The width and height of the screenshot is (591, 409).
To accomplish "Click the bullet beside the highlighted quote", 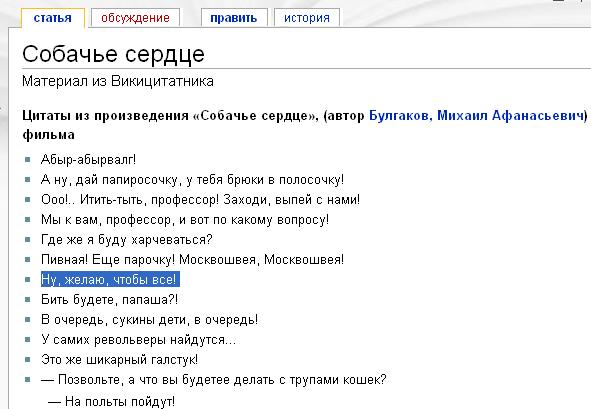I will (x=28, y=279).
